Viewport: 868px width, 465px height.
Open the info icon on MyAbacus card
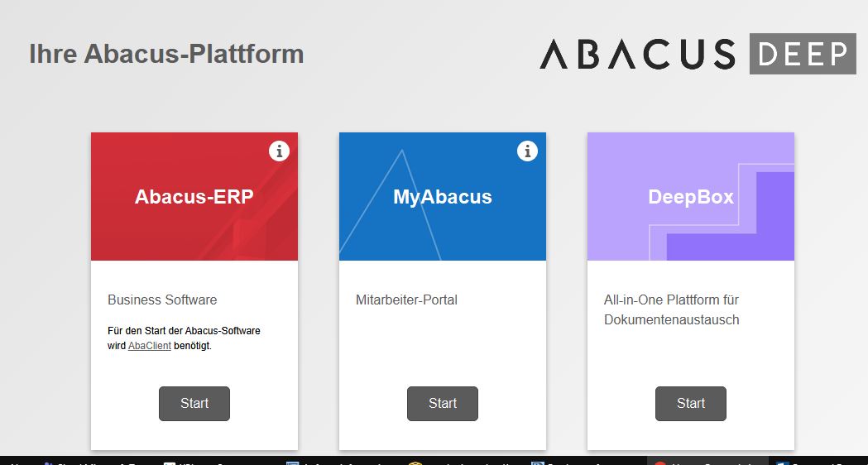point(527,151)
